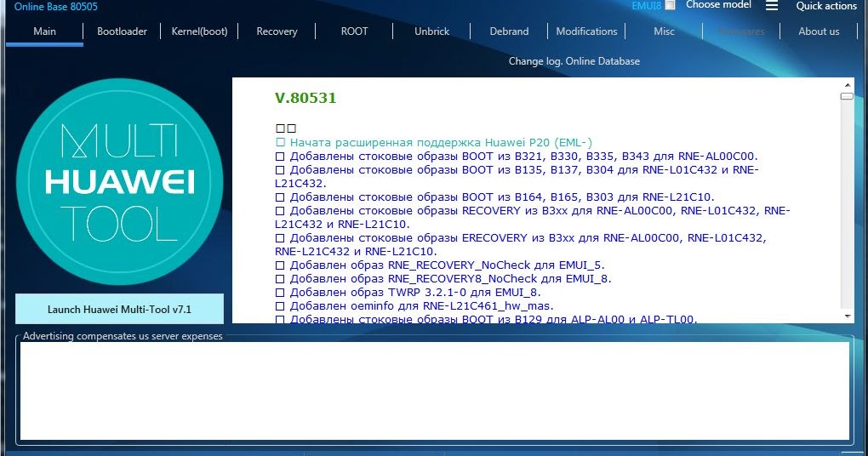Click Change log. Online Database heading
Viewport: 868px width, 456px height.
coord(574,61)
